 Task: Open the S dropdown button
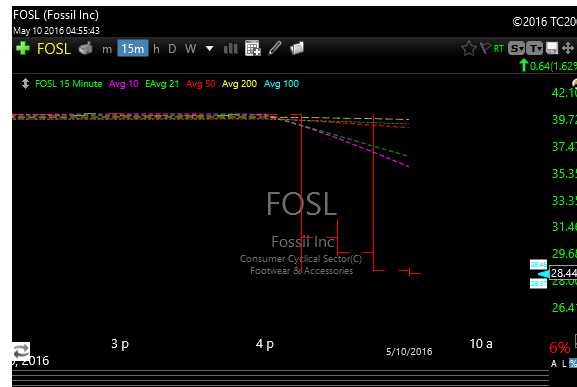click(x=516, y=48)
